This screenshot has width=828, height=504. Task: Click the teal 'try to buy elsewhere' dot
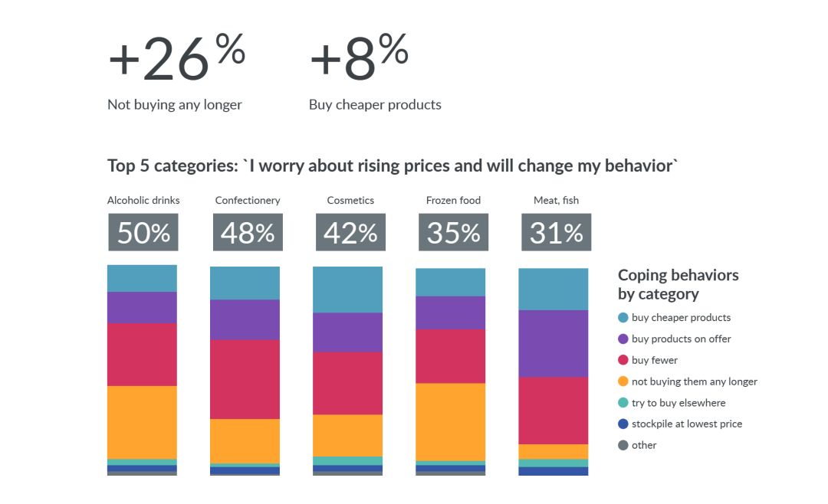(623, 403)
